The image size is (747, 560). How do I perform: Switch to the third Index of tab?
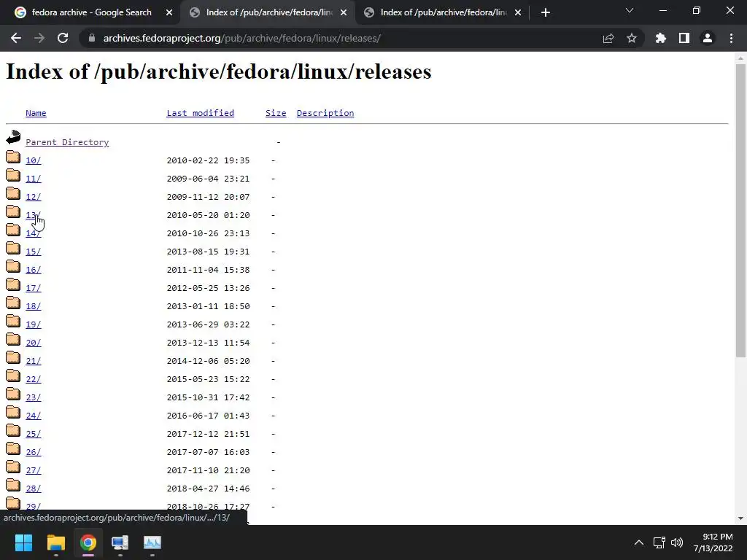pos(444,12)
